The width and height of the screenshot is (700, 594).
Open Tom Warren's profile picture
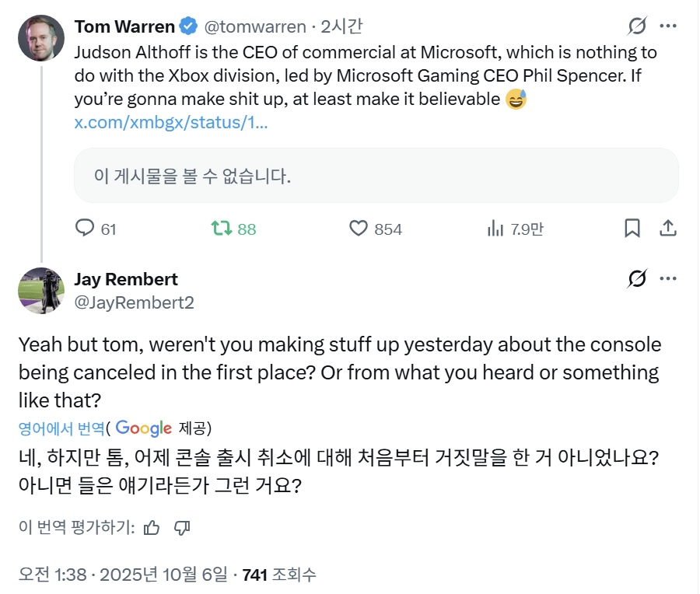pos(41,38)
